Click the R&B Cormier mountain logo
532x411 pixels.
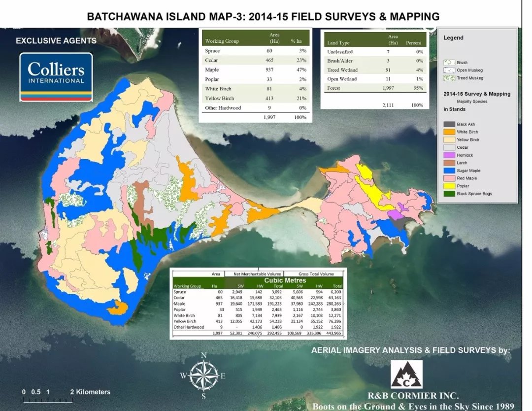click(406, 375)
